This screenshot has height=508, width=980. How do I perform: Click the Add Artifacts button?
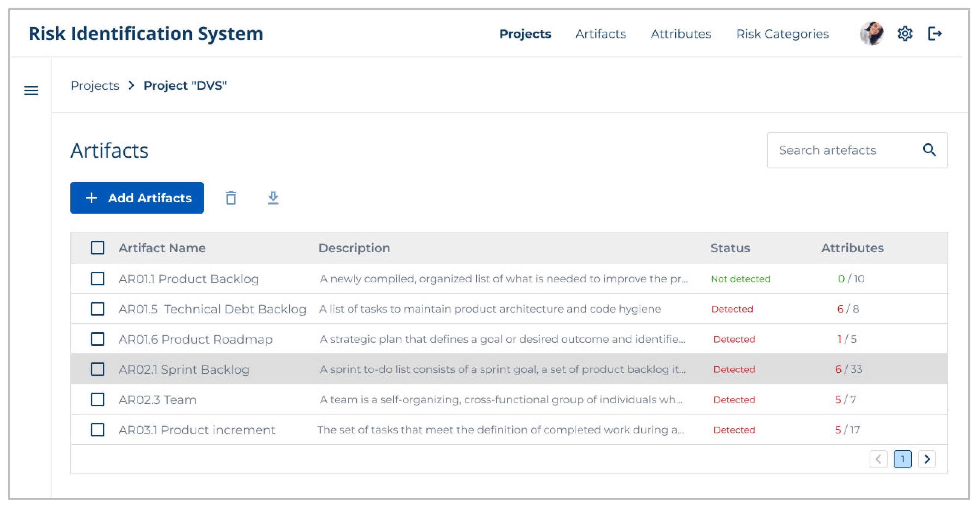(x=137, y=198)
